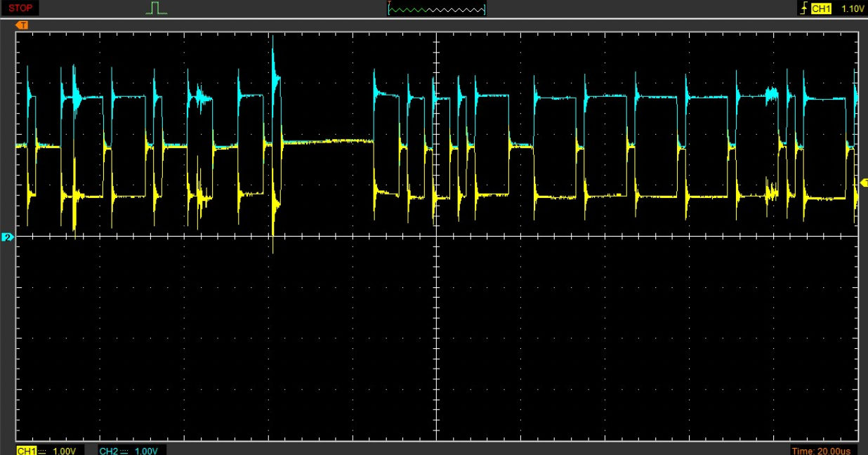The image size is (868, 455).
Task: Click the CH2 1.00V vertical scale value
Action: point(147,451)
